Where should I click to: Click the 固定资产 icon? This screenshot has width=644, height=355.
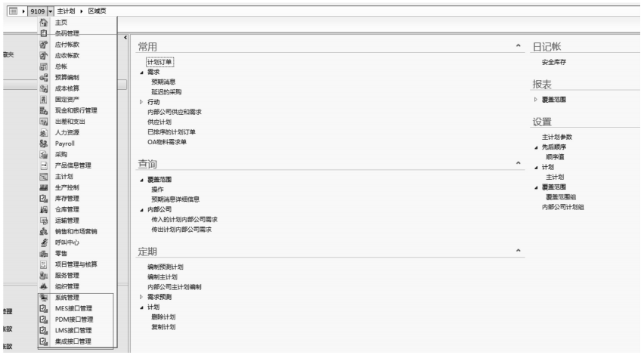44,99
